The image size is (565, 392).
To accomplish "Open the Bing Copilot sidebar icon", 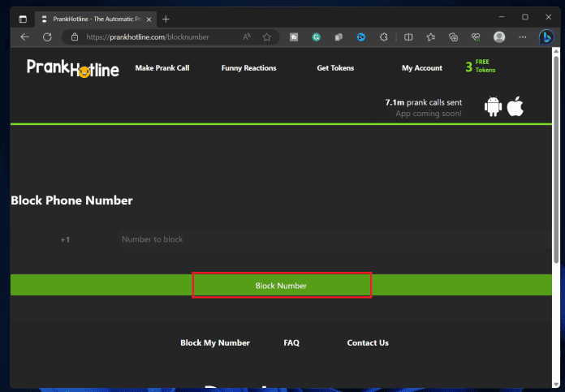I will pos(547,37).
